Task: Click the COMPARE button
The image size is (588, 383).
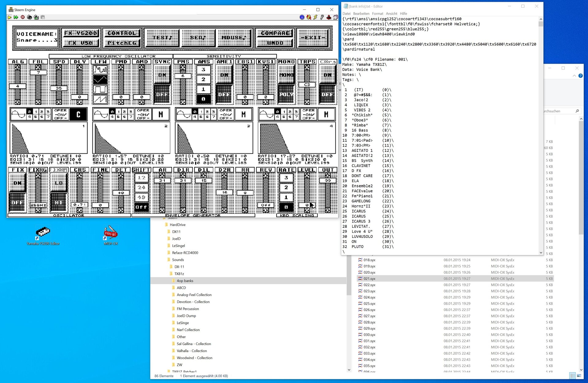Action: (275, 33)
